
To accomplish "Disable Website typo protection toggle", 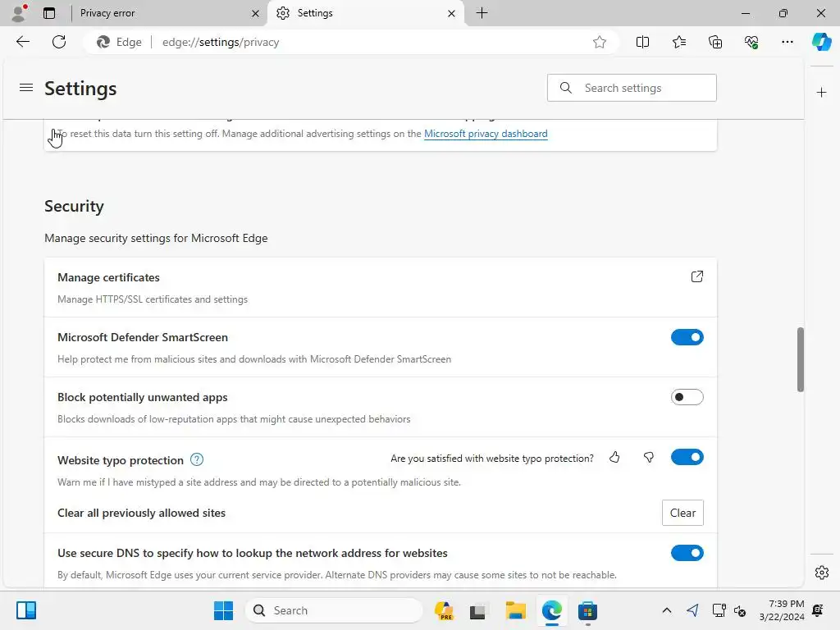I will tap(687, 457).
